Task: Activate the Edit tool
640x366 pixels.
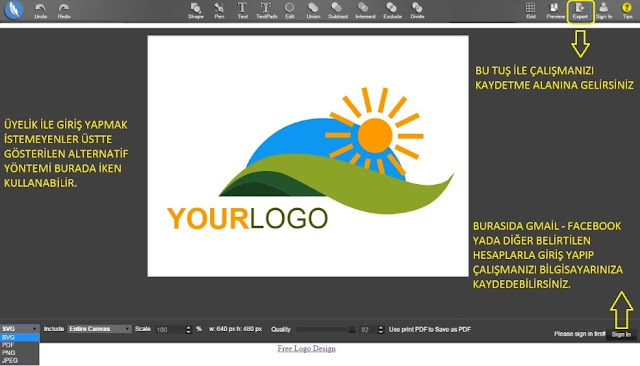Action: 289,11
